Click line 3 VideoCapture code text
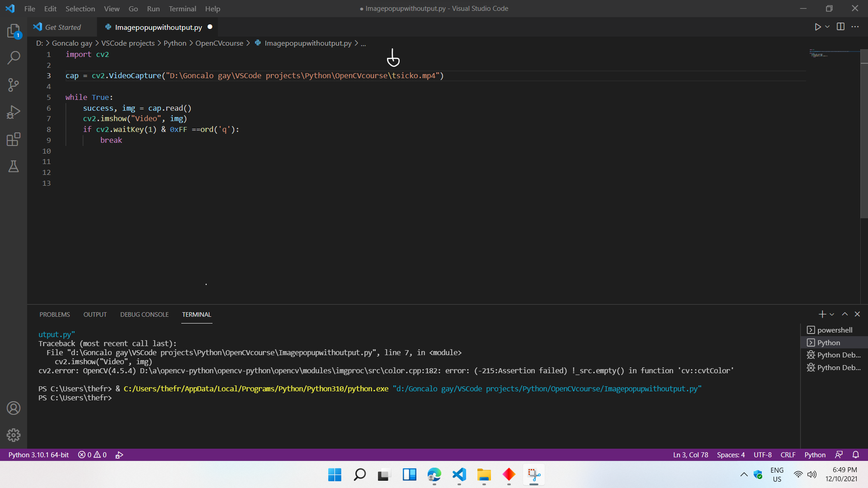The image size is (868, 488). pyautogui.click(x=255, y=75)
